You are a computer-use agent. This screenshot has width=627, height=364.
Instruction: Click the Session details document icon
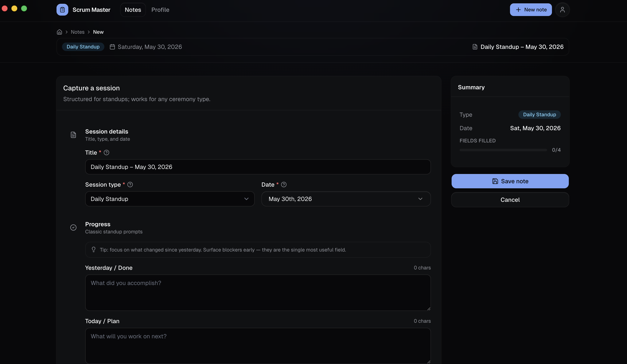click(x=73, y=135)
